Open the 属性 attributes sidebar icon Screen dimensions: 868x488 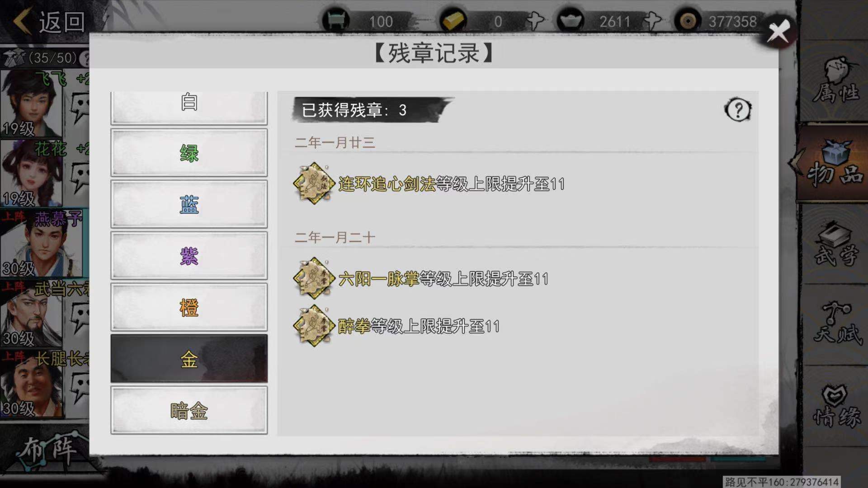[x=835, y=81]
